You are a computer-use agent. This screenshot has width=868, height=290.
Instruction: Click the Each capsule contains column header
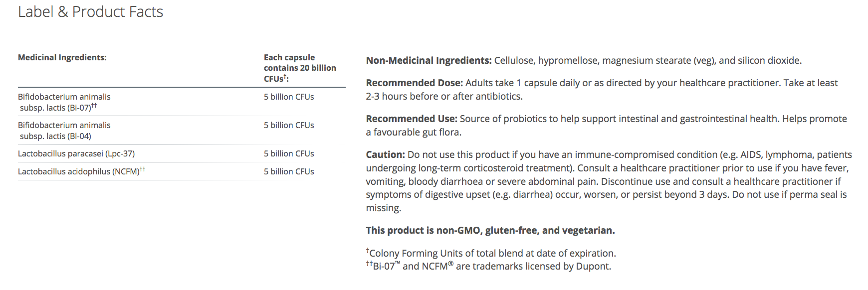(x=299, y=68)
